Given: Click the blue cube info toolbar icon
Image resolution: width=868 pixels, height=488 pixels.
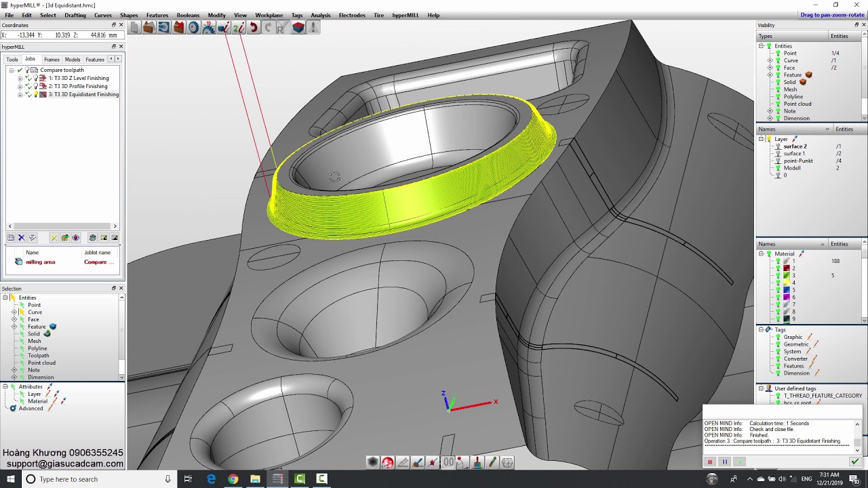Looking at the screenshot, I should [x=223, y=27].
